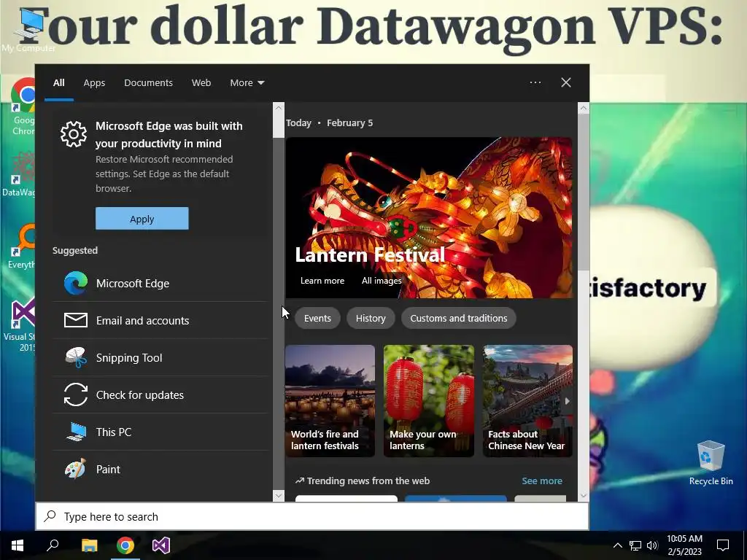747x560 pixels.
Task: Click See more trending news
Action: pos(542,481)
